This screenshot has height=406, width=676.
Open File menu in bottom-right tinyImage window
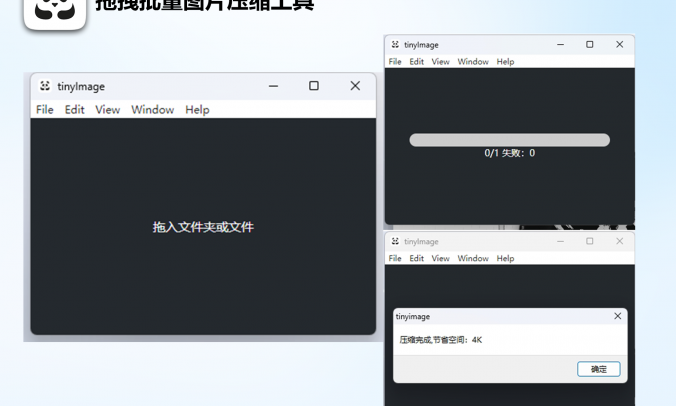coord(395,258)
